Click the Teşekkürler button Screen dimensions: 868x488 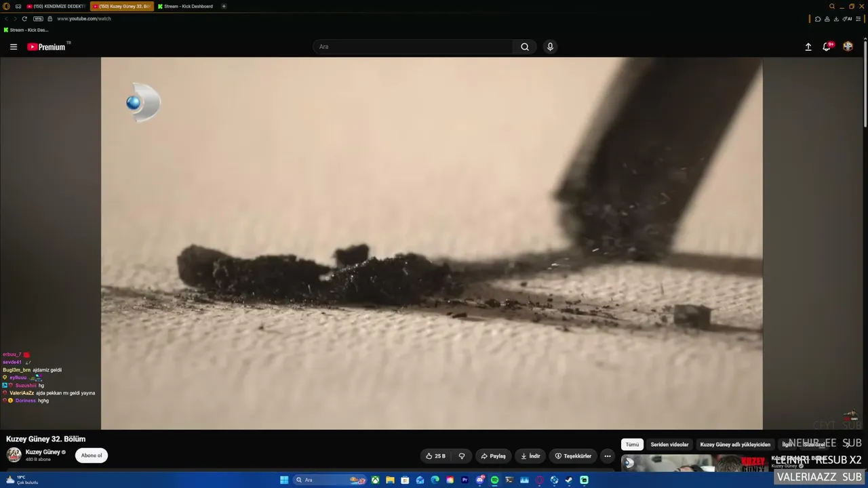573,456
